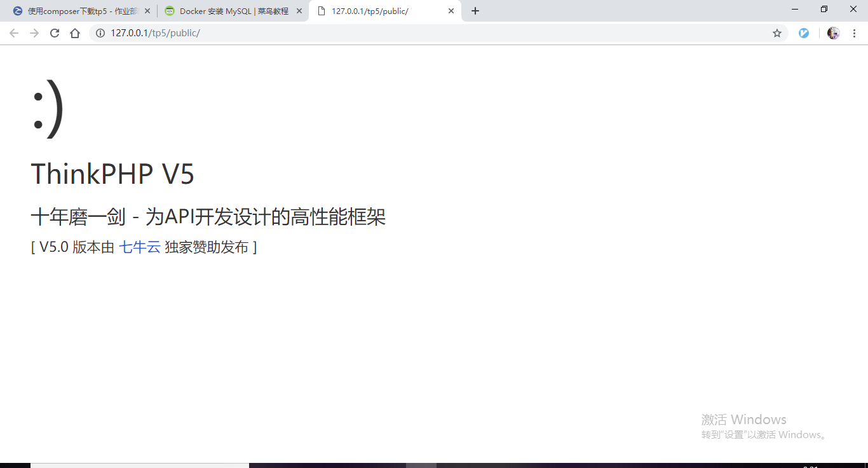Screen dimensions: 868x468
Task: Open the home page via the home icon
Action: point(74,32)
